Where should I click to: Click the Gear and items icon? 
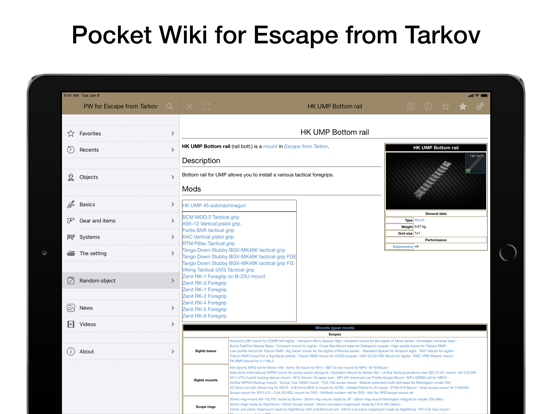[x=71, y=221]
